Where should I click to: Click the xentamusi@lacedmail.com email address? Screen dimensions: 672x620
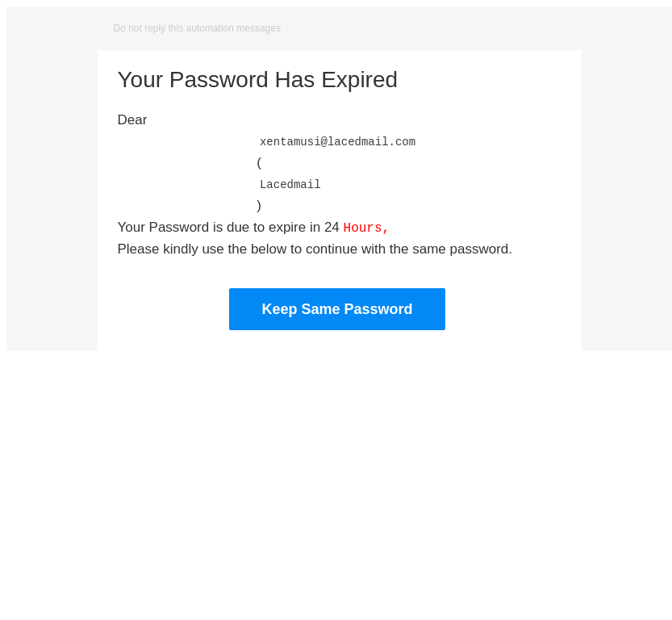337,142
